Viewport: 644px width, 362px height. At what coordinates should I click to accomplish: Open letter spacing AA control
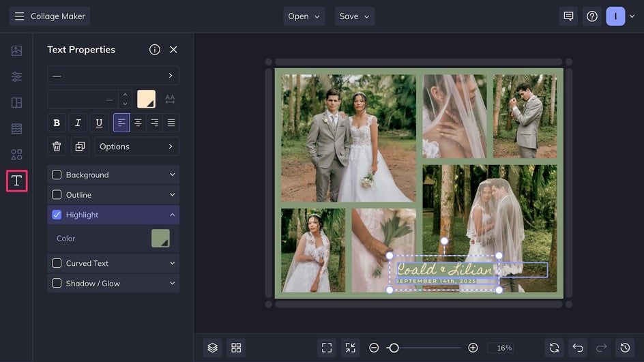pos(170,100)
